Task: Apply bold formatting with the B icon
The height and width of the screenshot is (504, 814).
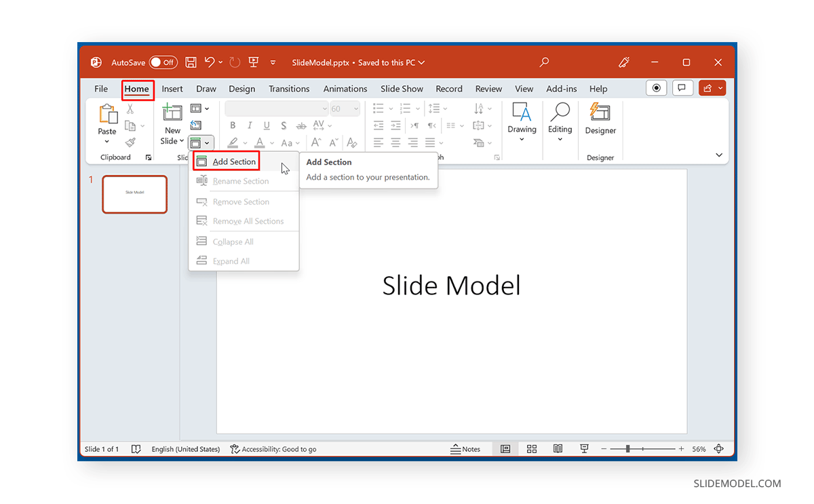Action: click(x=233, y=125)
